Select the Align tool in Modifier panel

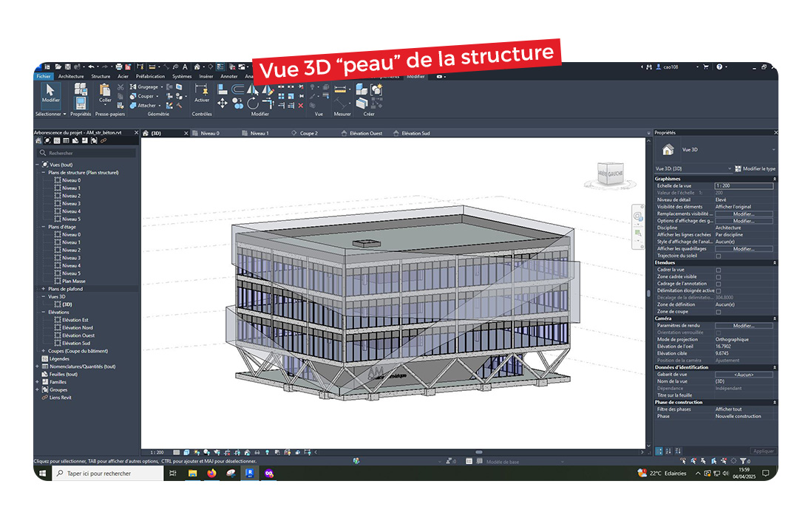(223, 89)
